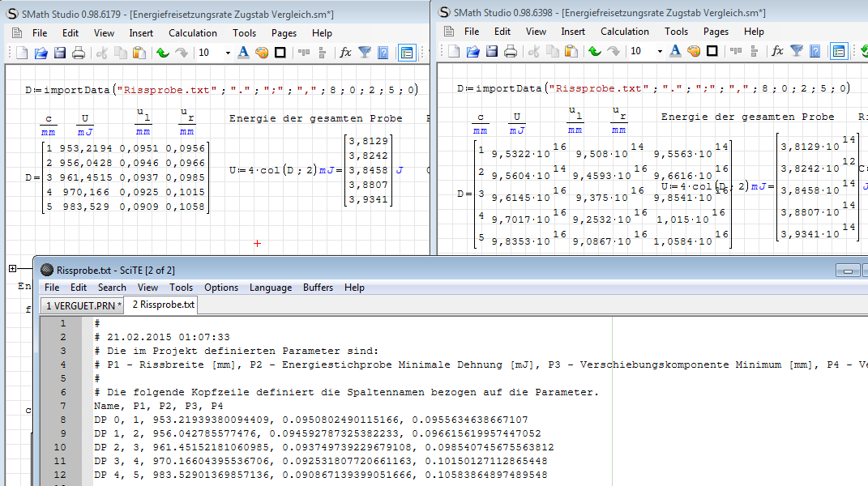868x486 pixels.
Task: Switch to the VERGUET.PRN tab in SciTE
Action: (x=83, y=305)
